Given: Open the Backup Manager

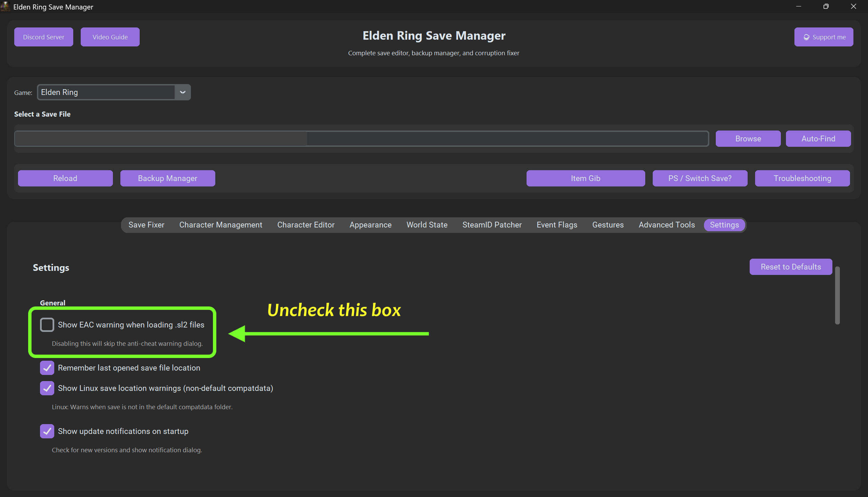Looking at the screenshot, I should coord(167,178).
